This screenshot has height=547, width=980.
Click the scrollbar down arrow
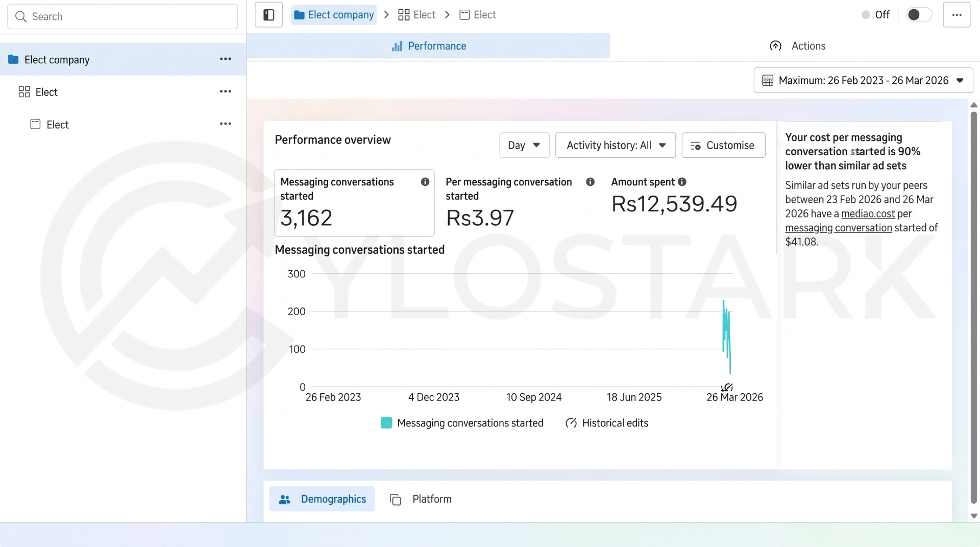pyautogui.click(x=973, y=516)
